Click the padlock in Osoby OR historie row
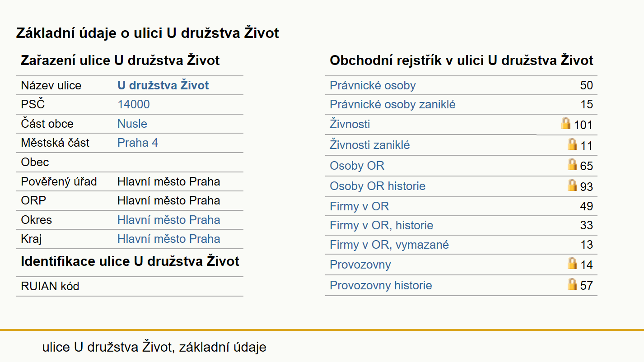The width and height of the screenshot is (644, 362). click(x=572, y=186)
